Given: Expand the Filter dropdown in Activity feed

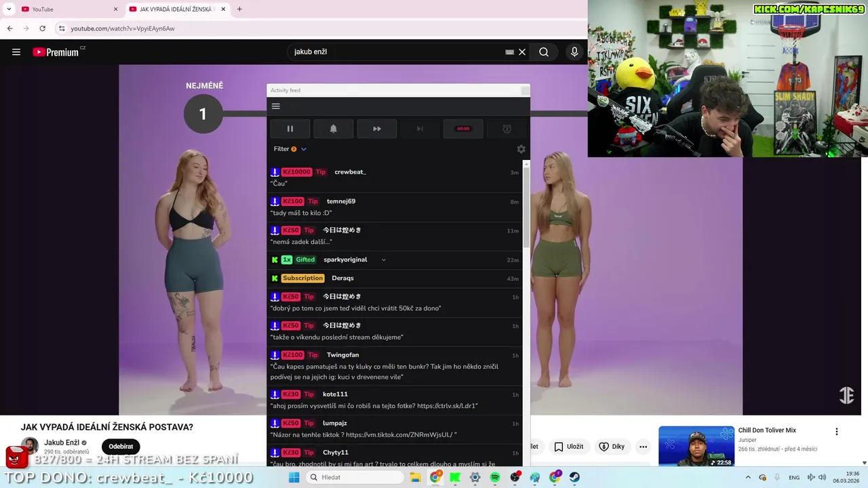Looking at the screenshot, I should pyautogui.click(x=290, y=149).
